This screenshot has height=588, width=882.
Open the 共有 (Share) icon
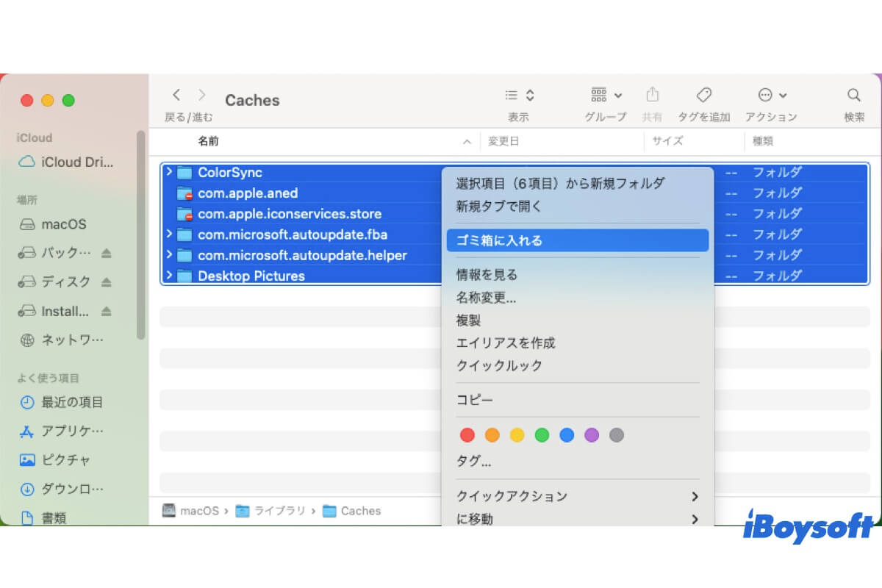652,94
